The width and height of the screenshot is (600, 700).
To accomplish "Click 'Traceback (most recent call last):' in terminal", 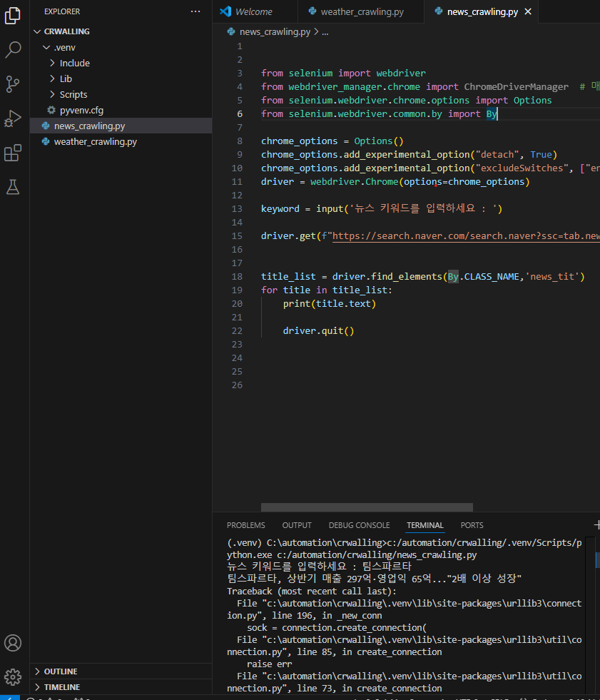I will (312, 591).
